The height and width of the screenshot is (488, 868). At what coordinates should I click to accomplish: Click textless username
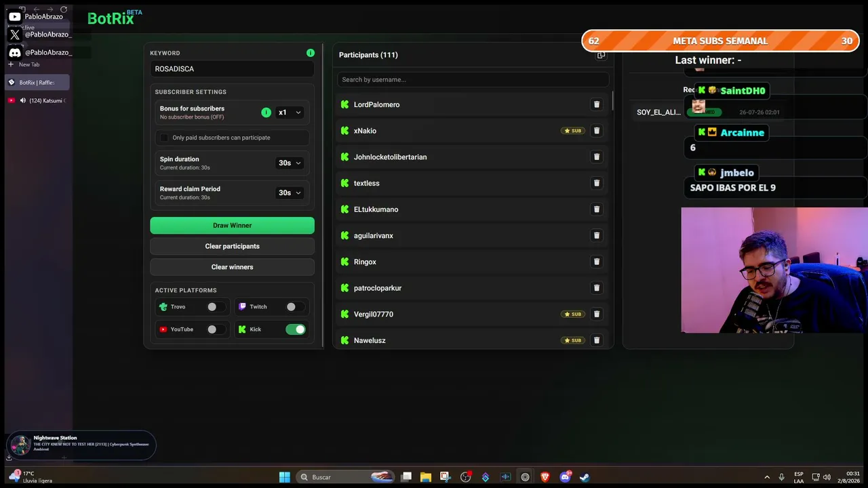point(366,183)
